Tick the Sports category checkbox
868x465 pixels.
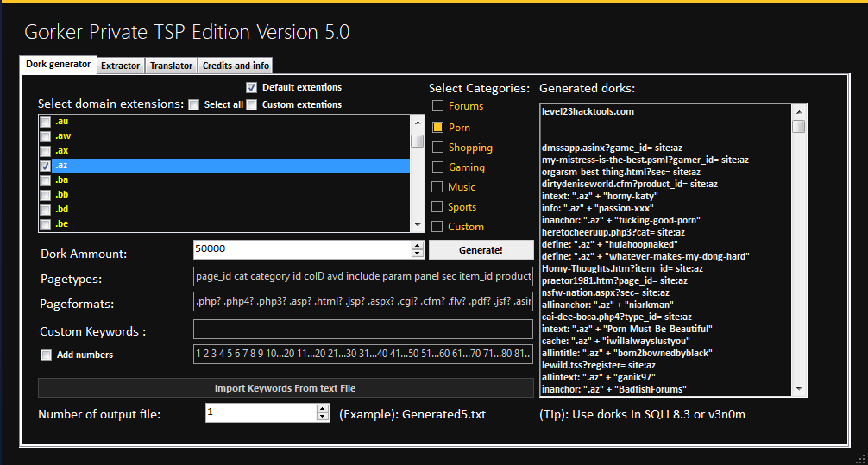(437, 207)
